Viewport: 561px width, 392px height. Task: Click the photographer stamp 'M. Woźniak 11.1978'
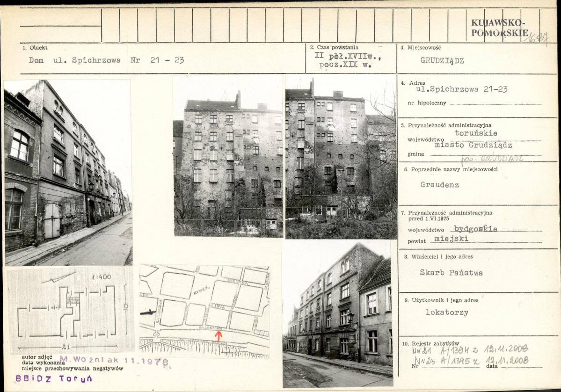point(114,361)
